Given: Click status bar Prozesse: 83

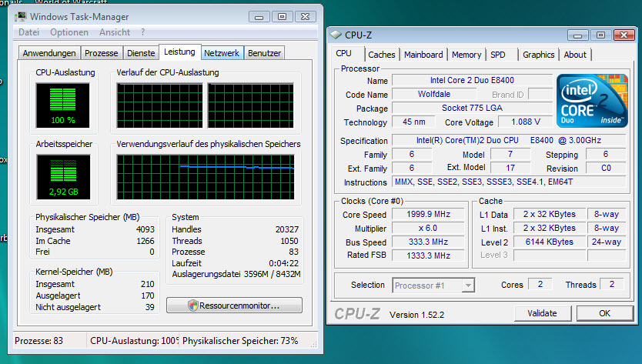Looking at the screenshot, I should coord(39,341).
